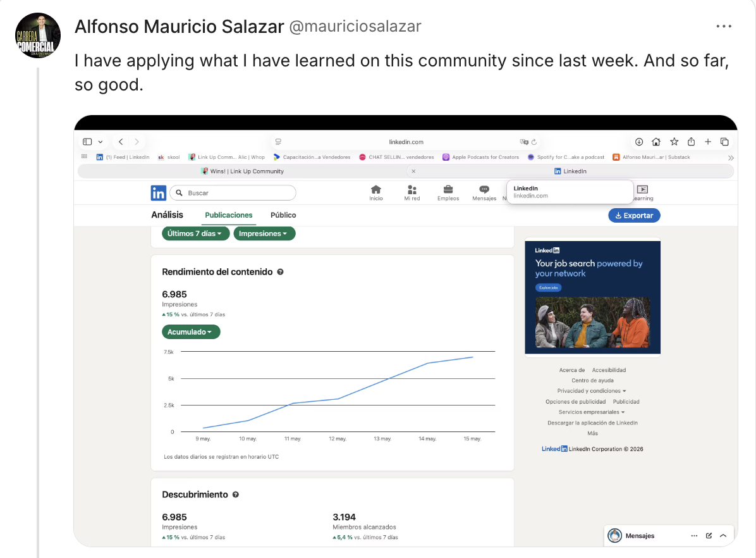
Task: Open the Learning nav icon
Action: pyautogui.click(x=643, y=192)
